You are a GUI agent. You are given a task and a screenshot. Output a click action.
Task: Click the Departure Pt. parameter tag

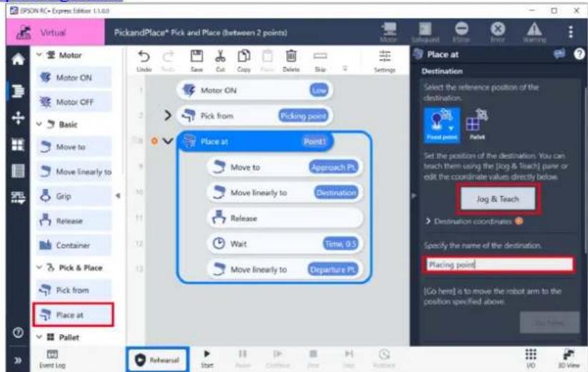tap(333, 270)
